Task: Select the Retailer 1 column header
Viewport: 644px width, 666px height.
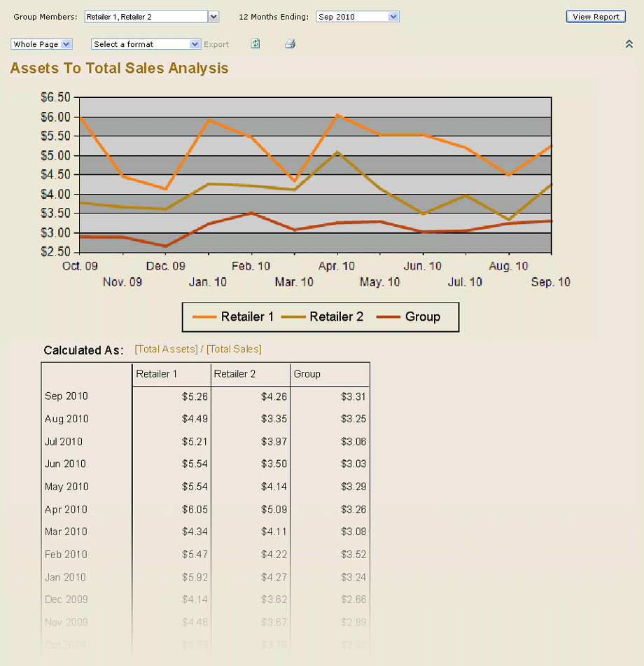Action: [x=157, y=374]
